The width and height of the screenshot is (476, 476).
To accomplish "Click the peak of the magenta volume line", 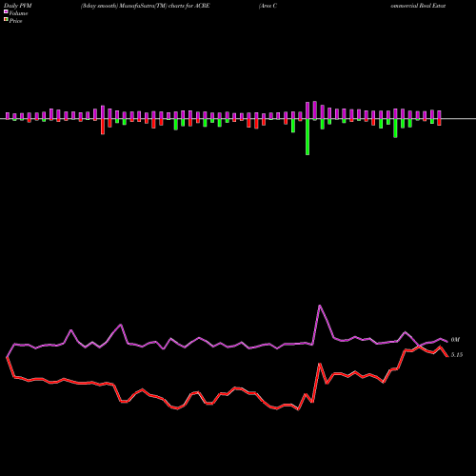I will point(320,306).
